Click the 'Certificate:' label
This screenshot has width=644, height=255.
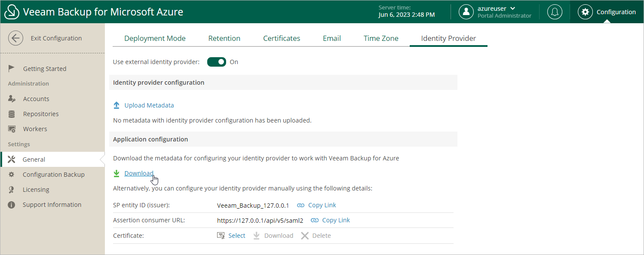[x=128, y=236]
